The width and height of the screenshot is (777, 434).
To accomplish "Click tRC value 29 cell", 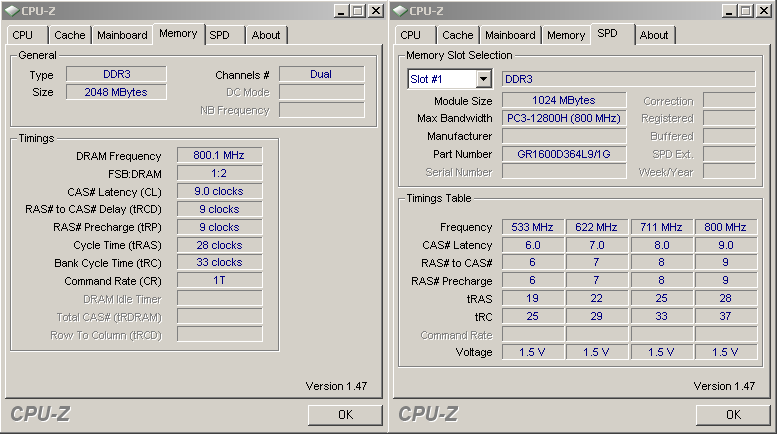I will point(597,316).
